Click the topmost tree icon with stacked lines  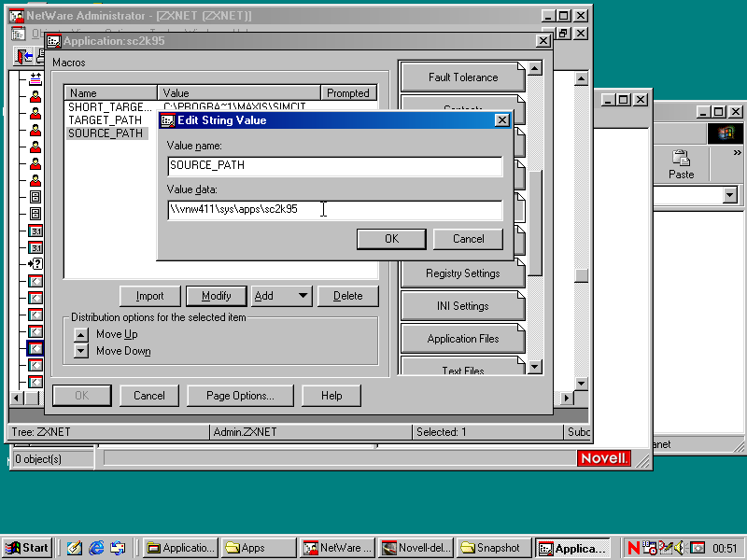(x=35, y=79)
